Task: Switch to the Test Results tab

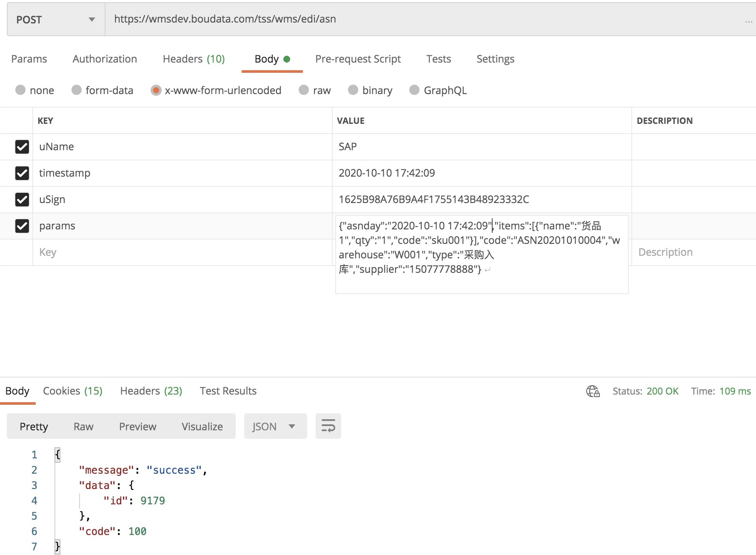Action: tap(228, 391)
